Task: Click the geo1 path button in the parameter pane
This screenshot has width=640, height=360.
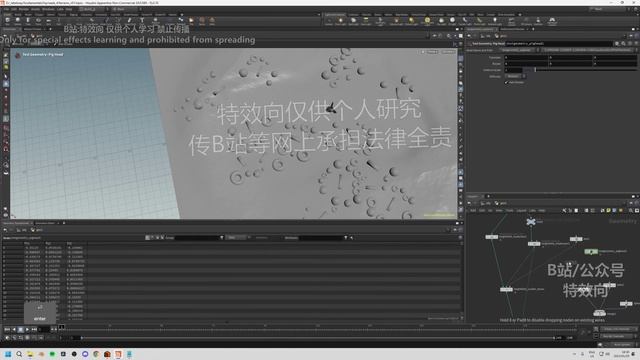Action: (x=500, y=36)
